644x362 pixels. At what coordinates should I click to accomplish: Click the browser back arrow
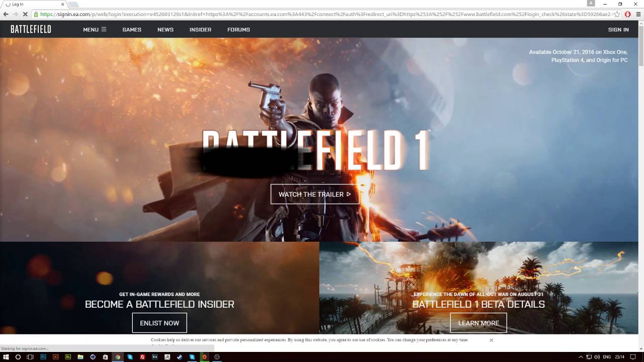point(6,14)
